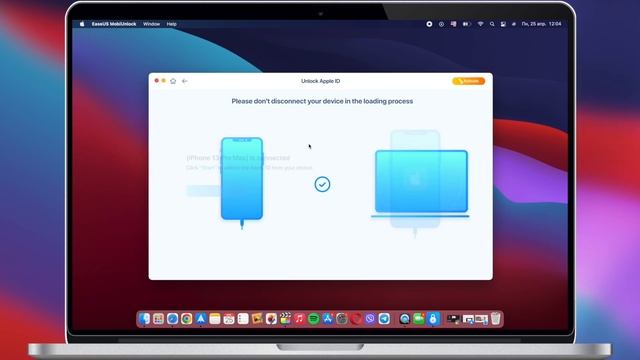Open Spotlight search in menu bar
Screen dimensions: 640x360
pos(492,24)
